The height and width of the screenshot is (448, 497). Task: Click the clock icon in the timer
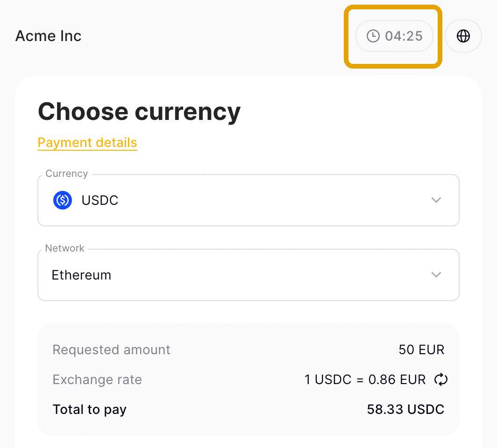click(373, 36)
